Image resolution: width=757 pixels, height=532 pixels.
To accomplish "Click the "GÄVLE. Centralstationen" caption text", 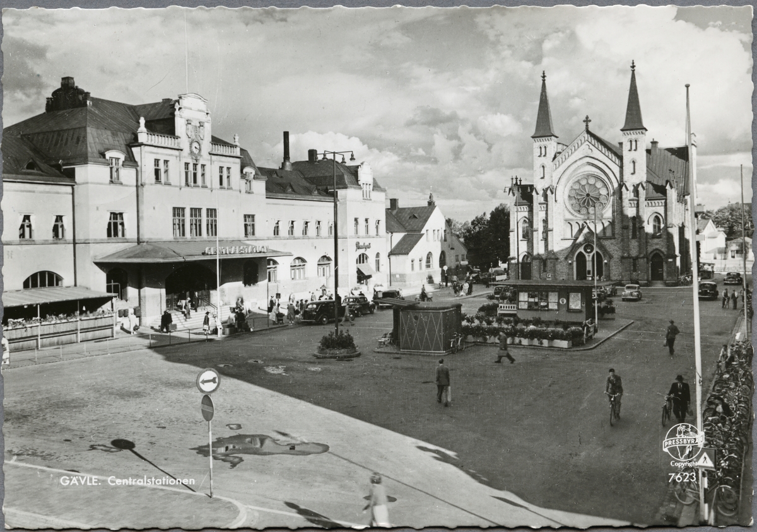I will click(127, 481).
